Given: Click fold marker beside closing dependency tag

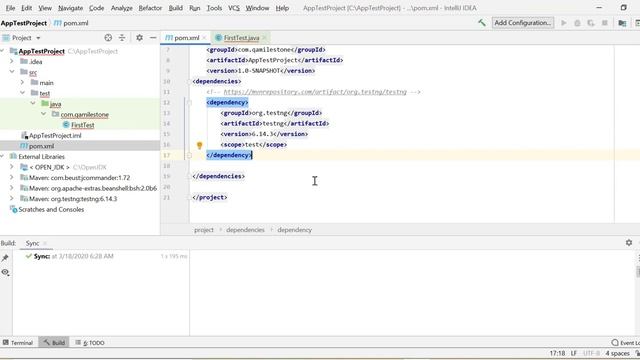Looking at the screenshot, I should pos(189,155).
